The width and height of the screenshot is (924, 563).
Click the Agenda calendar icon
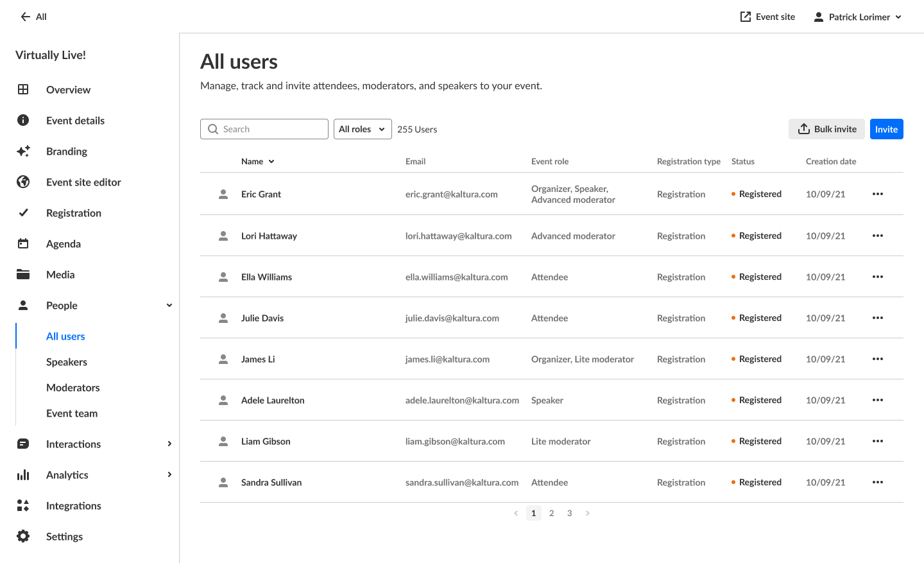[23, 244]
